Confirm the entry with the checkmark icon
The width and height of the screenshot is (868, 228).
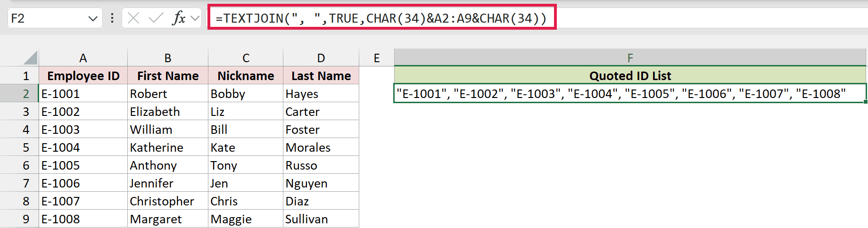pyautogui.click(x=156, y=18)
